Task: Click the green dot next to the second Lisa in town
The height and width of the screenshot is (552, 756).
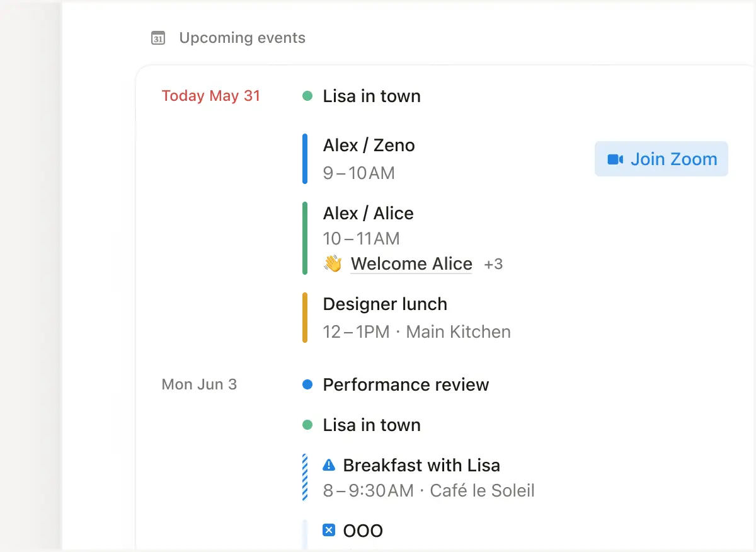Action: (x=307, y=425)
